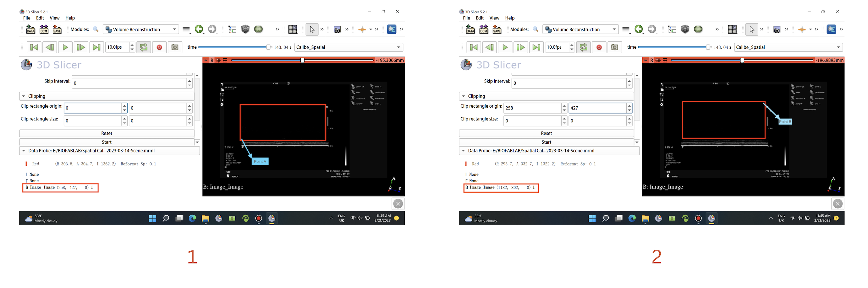Toggle the red slice view pin in screenshot 1
The image size is (868, 288).
pyautogui.click(x=206, y=61)
